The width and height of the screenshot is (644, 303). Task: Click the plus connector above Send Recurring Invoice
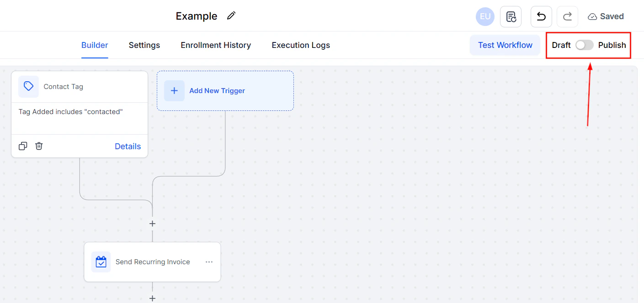[152, 224]
